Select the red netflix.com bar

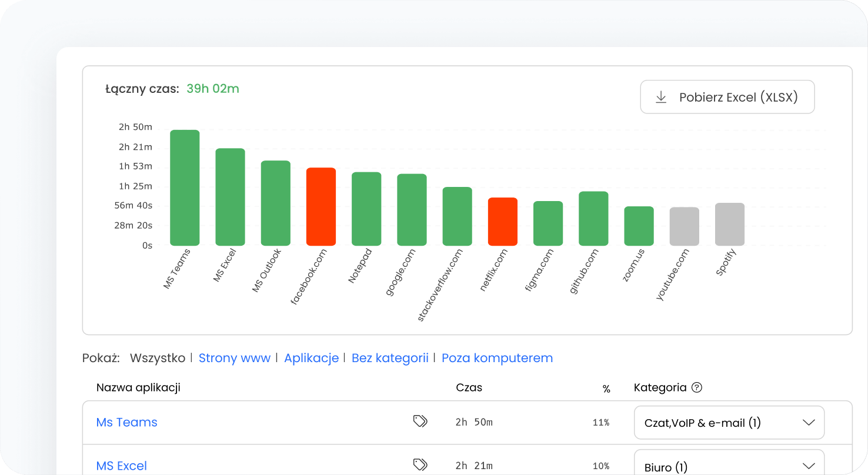tap(503, 222)
